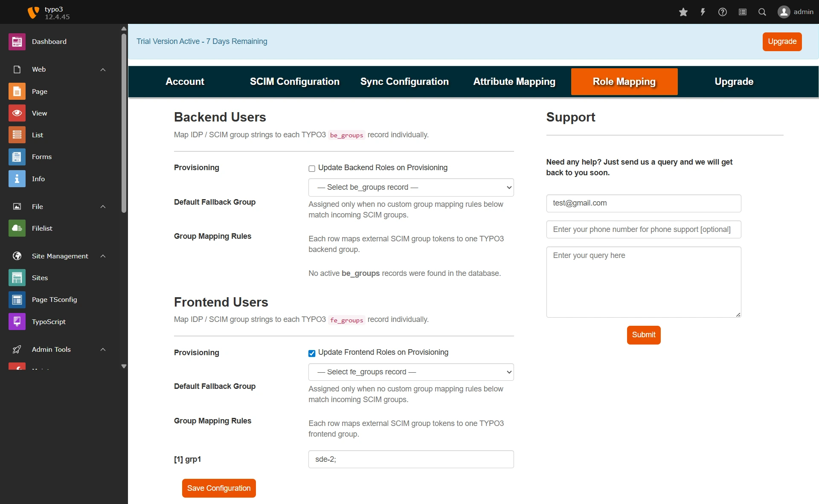Enable Update Backend Roles on Provisioning
The image size is (819, 504).
(312, 168)
